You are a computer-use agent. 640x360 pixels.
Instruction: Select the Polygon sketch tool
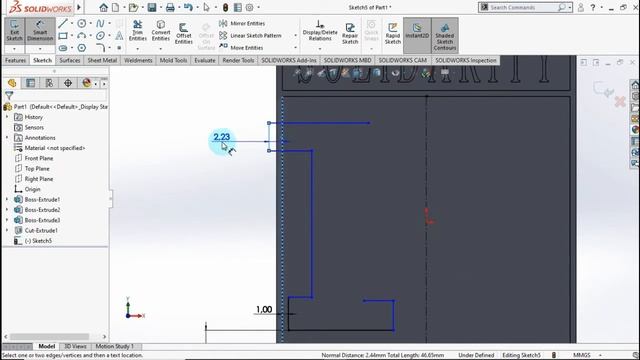click(x=82, y=48)
